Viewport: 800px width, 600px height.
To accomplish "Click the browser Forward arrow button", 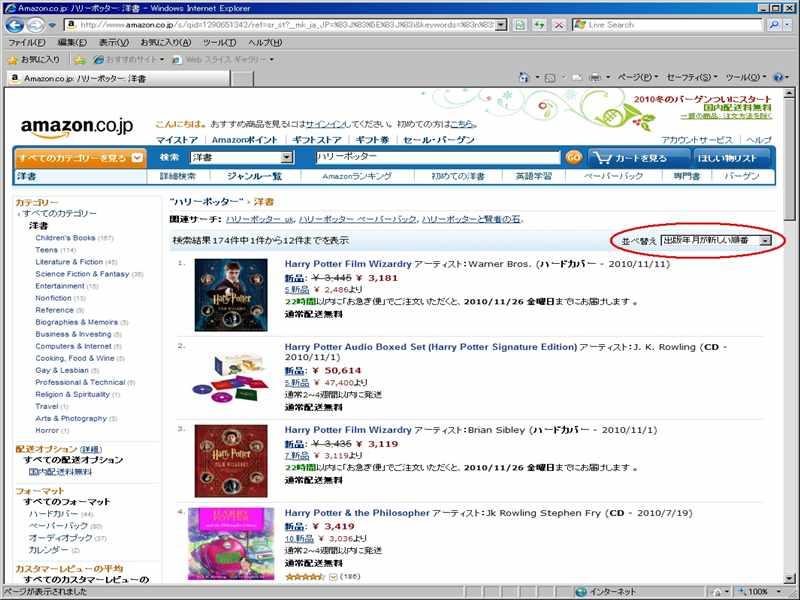I will point(35,24).
